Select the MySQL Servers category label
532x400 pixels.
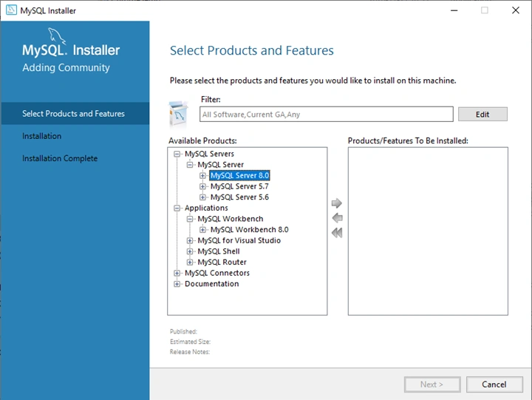click(209, 154)
